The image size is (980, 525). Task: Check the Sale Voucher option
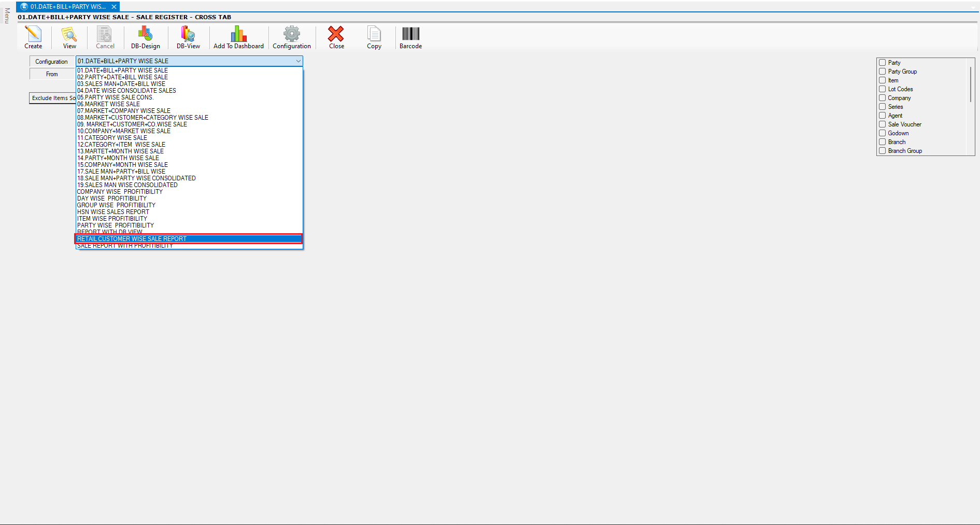coord(882,124)
